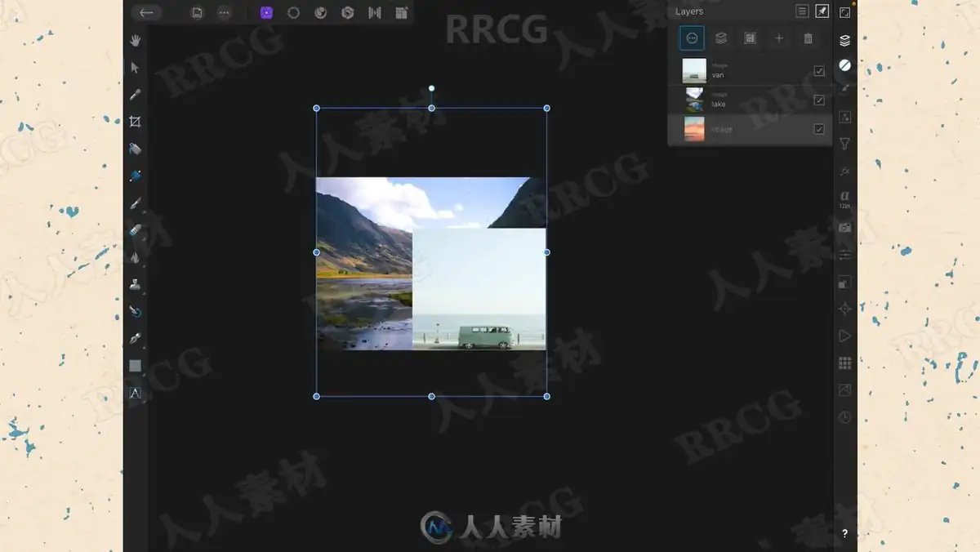This screenshot has height=552, width=980.
Task: Open the Transform studio
Action: pos(845,282)
